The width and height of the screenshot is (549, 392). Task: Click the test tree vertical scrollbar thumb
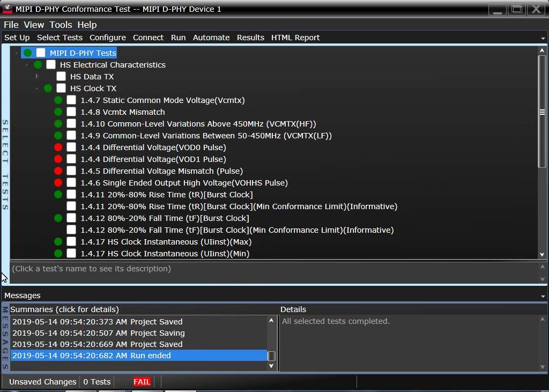click(x=542, y=112)
